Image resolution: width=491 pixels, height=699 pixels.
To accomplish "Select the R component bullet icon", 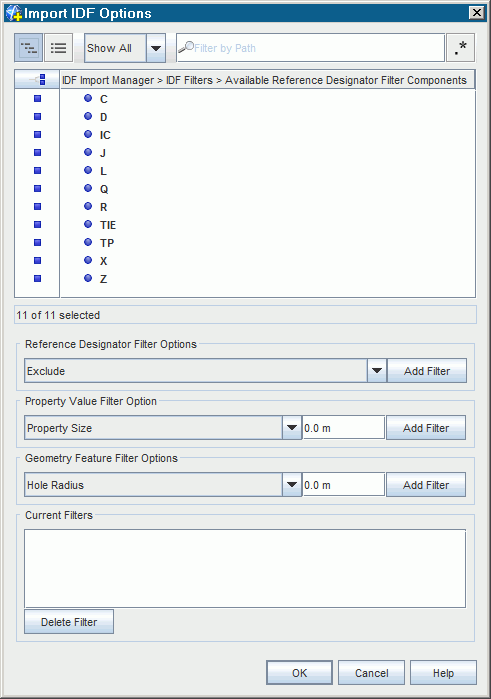I will (88, 206).
